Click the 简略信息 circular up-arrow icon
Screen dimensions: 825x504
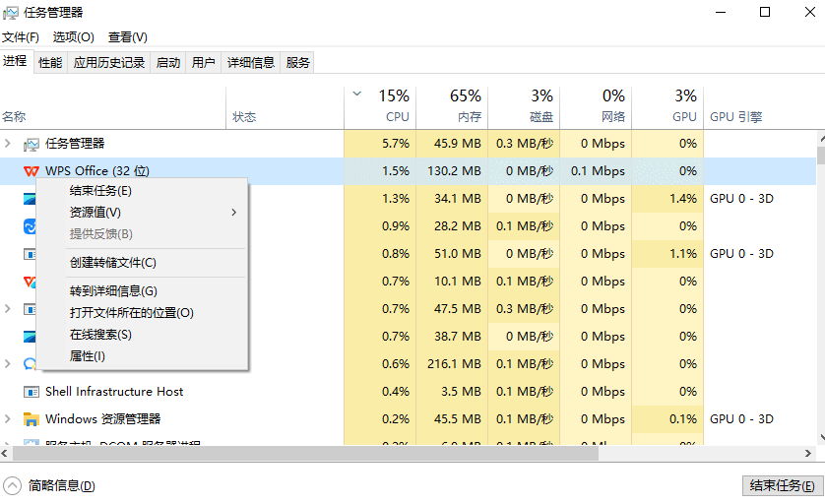point(12,485)
